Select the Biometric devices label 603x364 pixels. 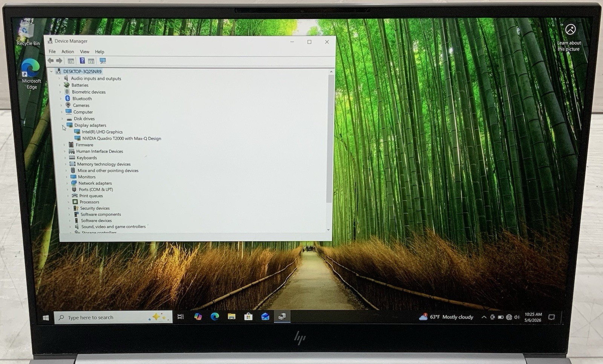89,92
